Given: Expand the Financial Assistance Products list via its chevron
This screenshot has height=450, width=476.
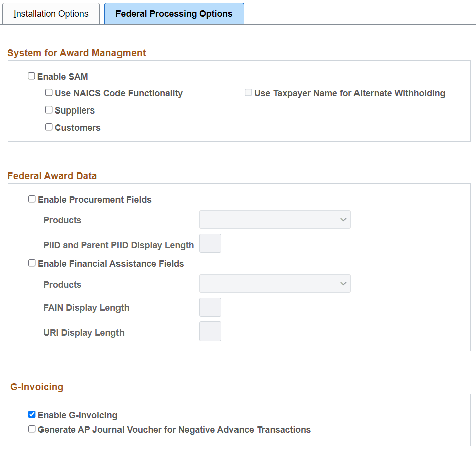Looking at the screenshot, I should (x=343, y=283).
